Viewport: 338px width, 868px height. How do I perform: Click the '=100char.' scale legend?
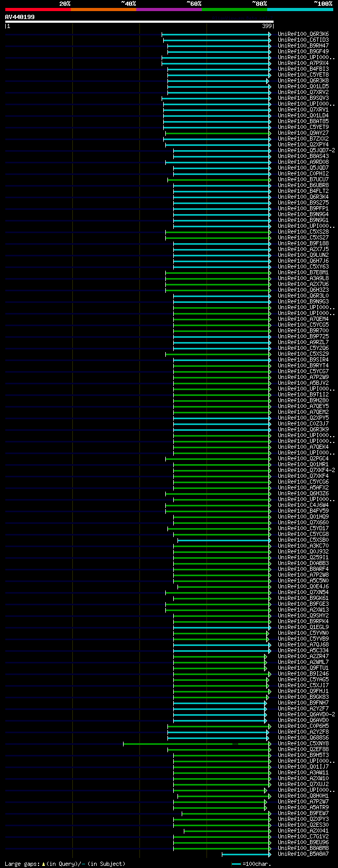[x=251, y=864]
